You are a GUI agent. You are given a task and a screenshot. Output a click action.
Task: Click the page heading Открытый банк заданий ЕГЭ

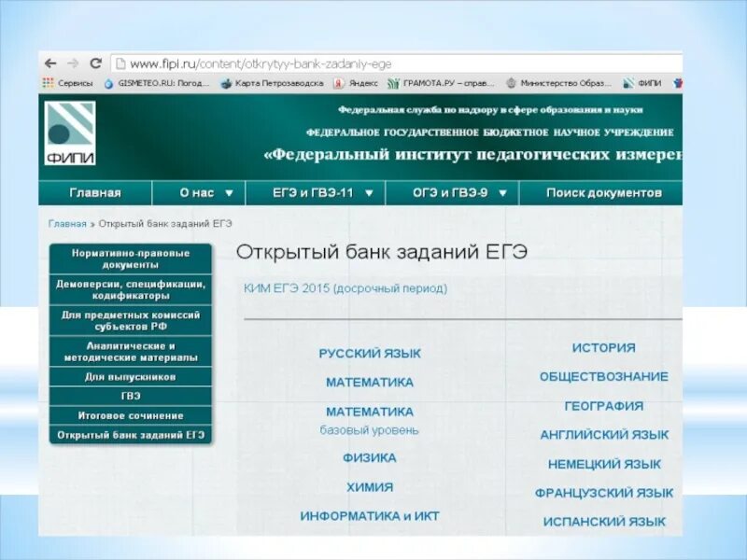(382, 251)
